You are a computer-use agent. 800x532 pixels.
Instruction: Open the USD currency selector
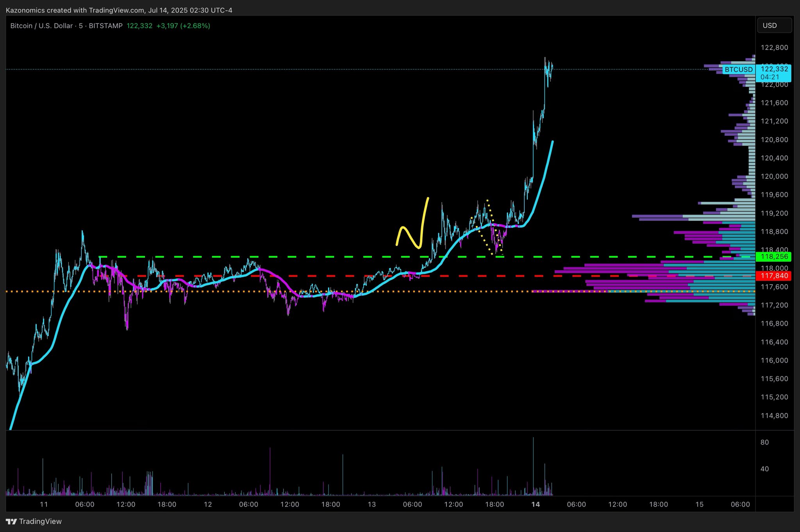(x=774, y=25)
